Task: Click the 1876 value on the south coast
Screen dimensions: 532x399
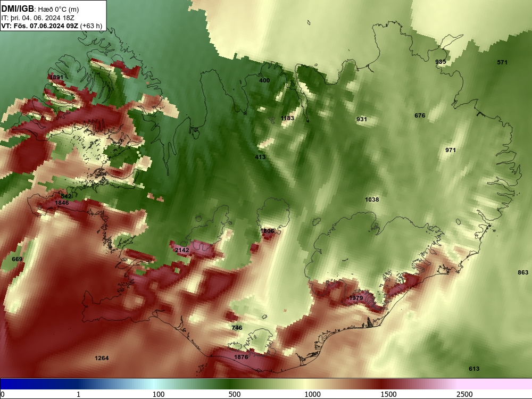Action: [x=241, y=357]
